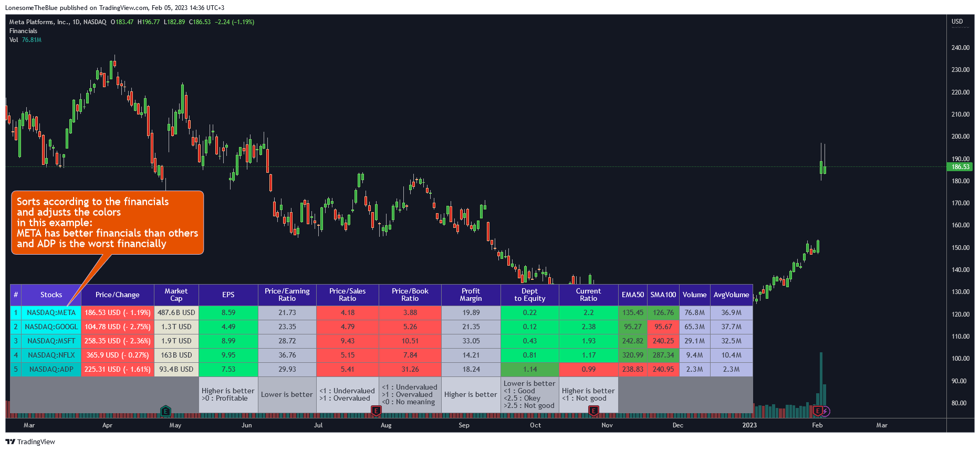The image size is (980, 451).
Task: Select the Market Cap column header
Action: 176,295
